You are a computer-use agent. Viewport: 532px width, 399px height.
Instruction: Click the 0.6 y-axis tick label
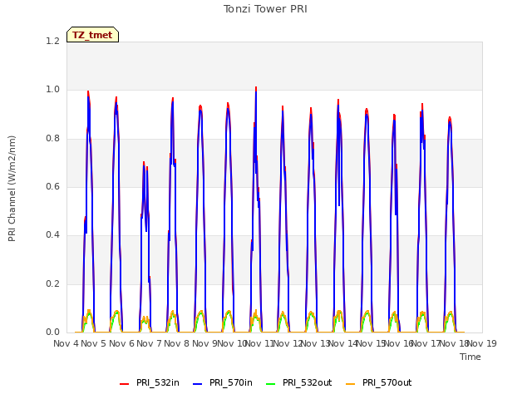(52, 186)
